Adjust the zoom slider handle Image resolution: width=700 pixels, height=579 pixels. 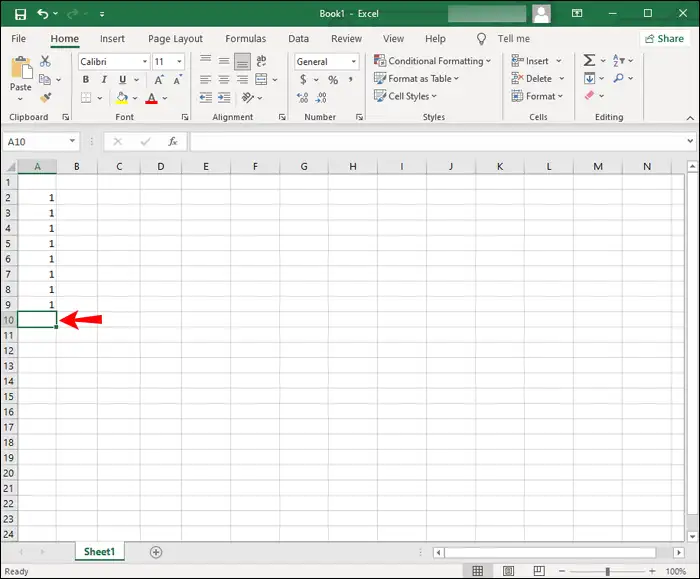[607, 571]
